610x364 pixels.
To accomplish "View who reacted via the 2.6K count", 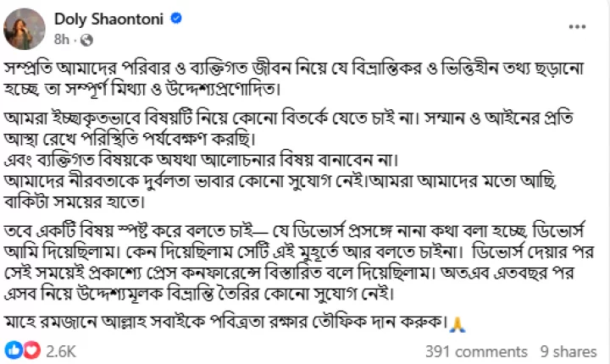I will (62, 350).
